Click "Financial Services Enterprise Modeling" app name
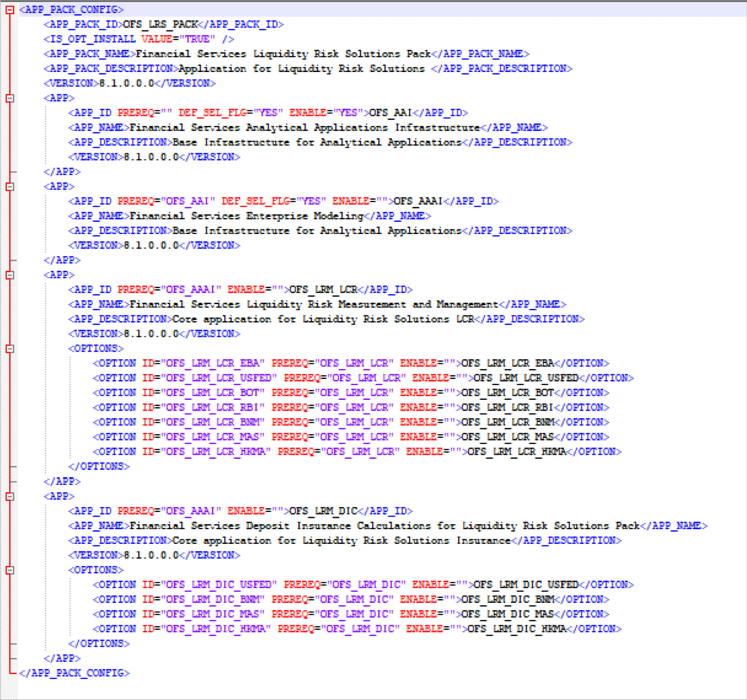 pyautogui.click(x=246, y=216)
